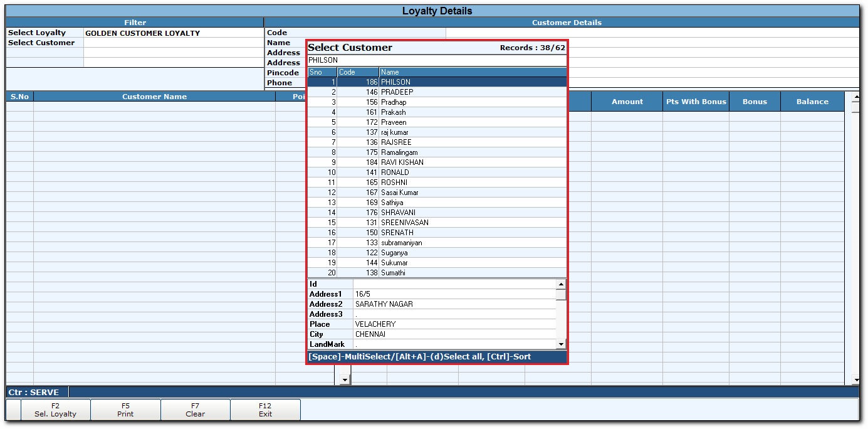Click the main grid scroll up arrow
This screenshot has width=868, height=429.
pyautogui.click(x=856, y=97)
